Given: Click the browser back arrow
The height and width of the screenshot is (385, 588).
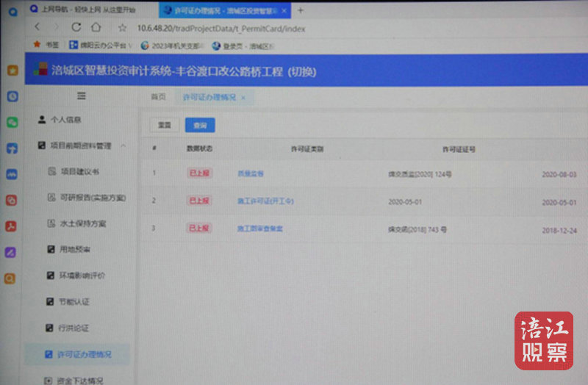Looking at the screenshot, I should click(x=37, y=27).
